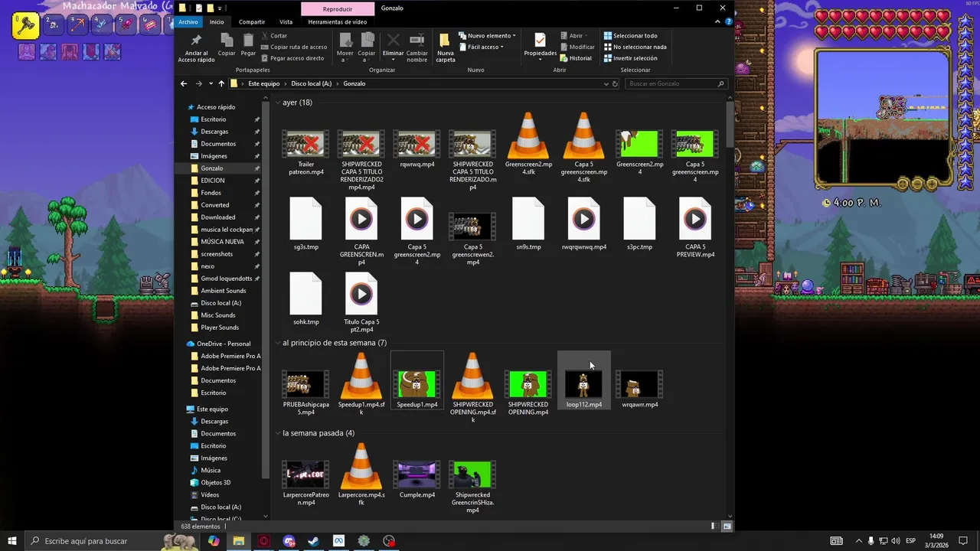Viewport: 980px width, 551px height.
Task: Click the Pegar clipboard icon
Action: [248, 41]
